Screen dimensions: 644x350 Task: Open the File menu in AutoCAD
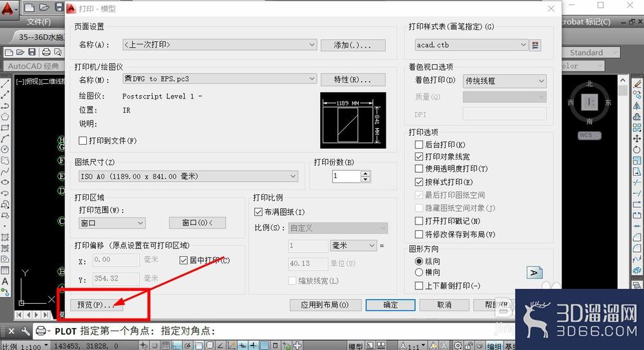[39, 22]
